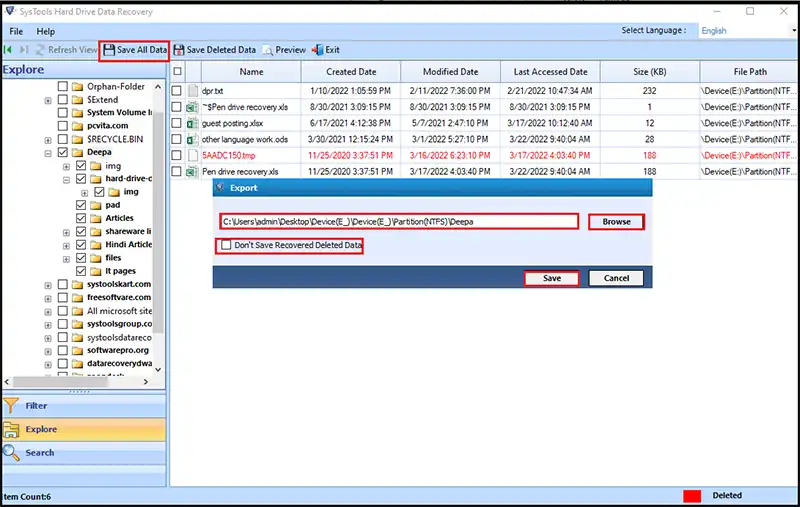Open the Help menu
Image resolution: width=800 pixels, height=507 pixels.
tap(45, 32)
